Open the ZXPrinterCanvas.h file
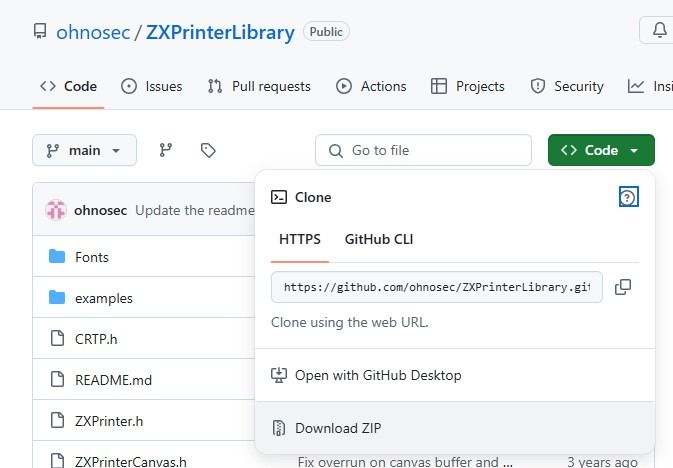 pyautogui.click(x=130, y=462)
